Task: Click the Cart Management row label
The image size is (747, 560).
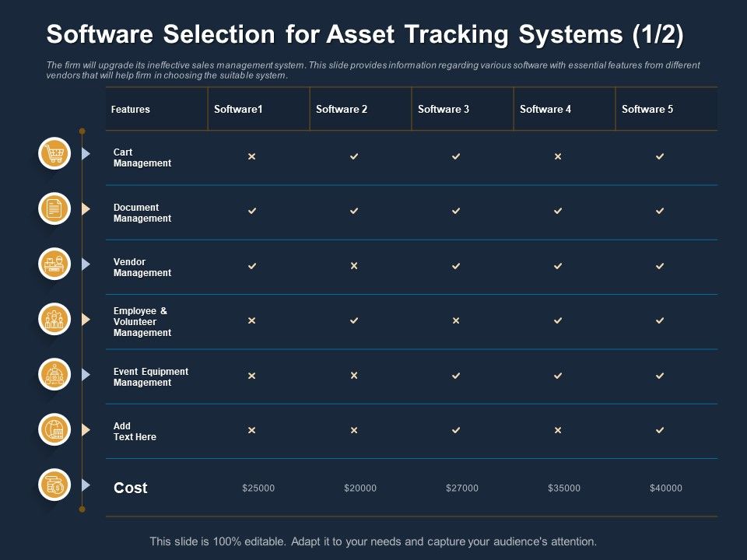Action: (x=142, y=158)
